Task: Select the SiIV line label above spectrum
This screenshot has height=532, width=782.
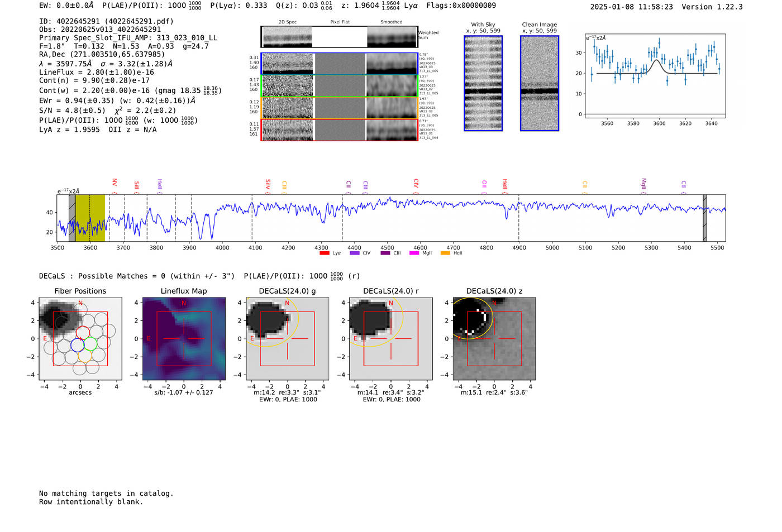Action: (x=268, y=184)
